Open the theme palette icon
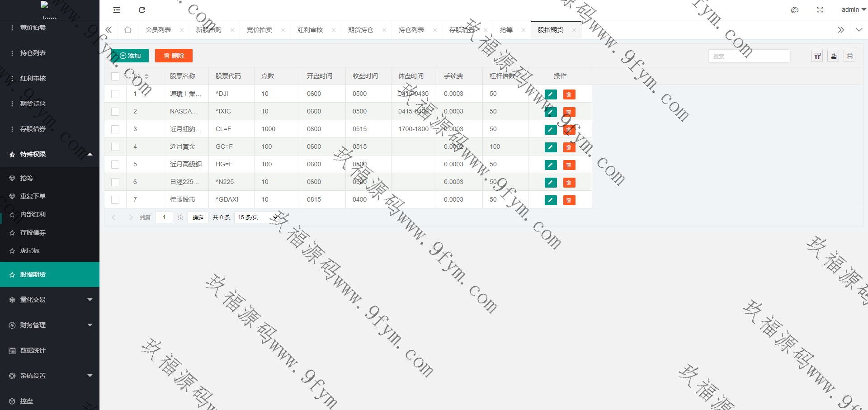The width and height of the screenshot is (868, 410). 795,10
